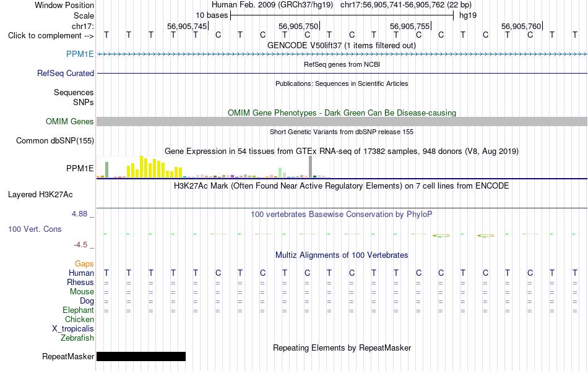Image resolution: width=588 pixels, height=371 pixels.
Task: Click the gray OMIM Genes bar
Action: 342,121
